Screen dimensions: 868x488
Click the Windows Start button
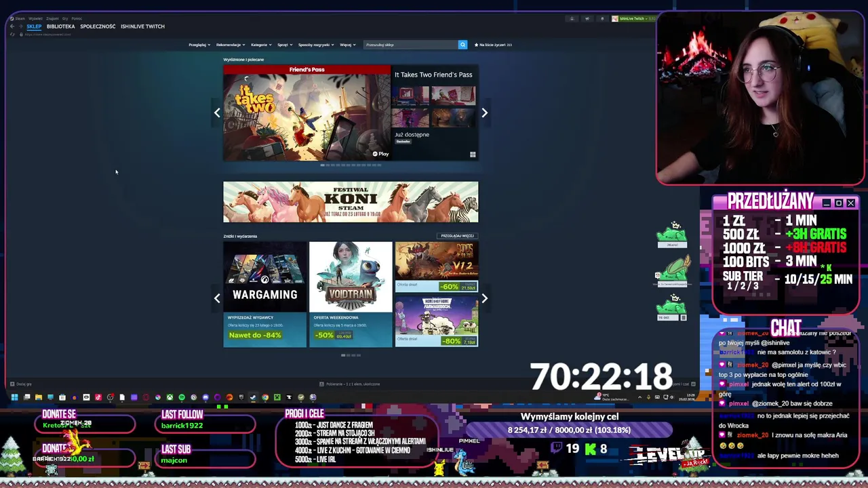[x=14, y=397]
